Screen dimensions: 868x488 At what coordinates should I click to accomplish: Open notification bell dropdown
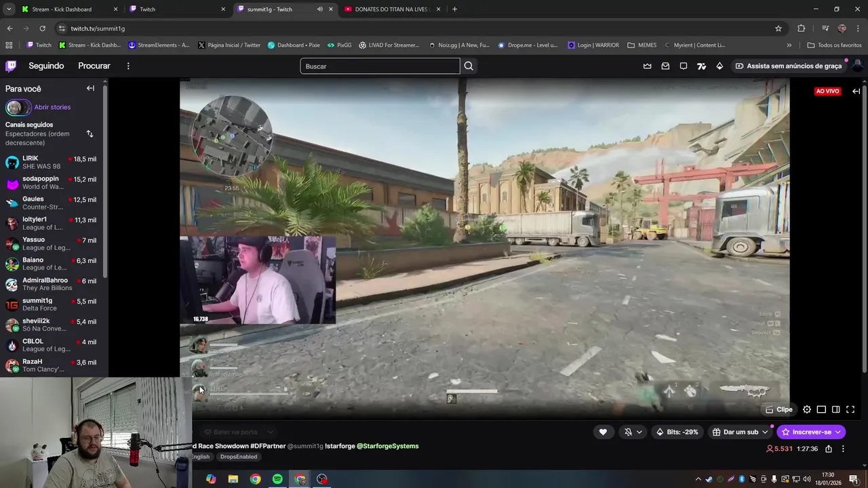pos(633,432)
